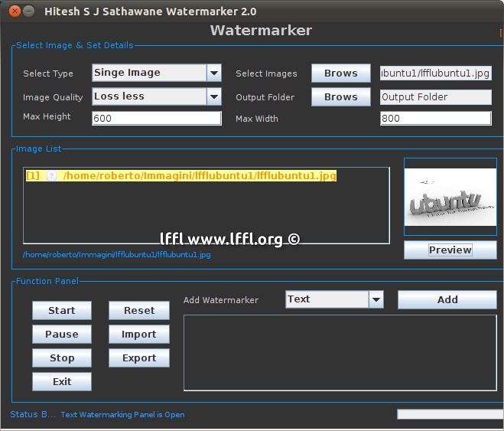
Task: Select the lfflubuntu1.jpg entry in Image List
Action: (199, 176)
